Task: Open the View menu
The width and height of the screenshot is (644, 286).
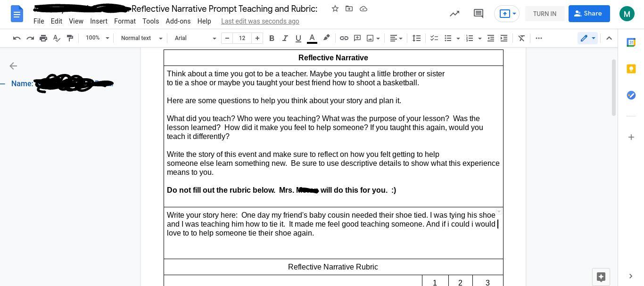Action: pos(76,21)
